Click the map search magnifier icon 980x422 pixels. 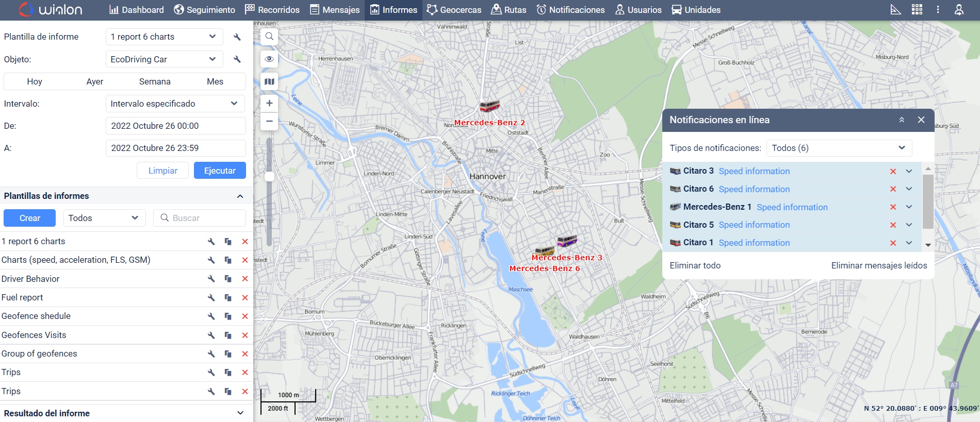pyautogui.click(x=269, y=37)
